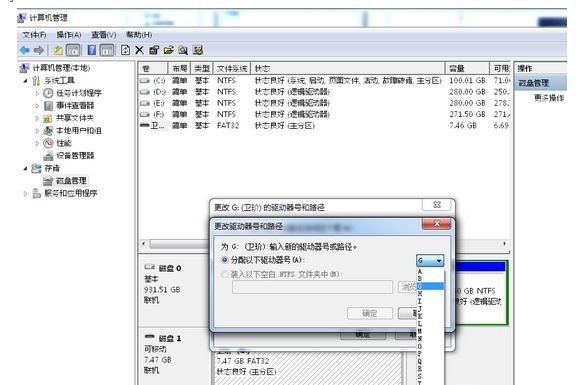Viewport: 579px width, 385px height.
Task: Open 设备管理器 in the tree
Action: pyautogui.click(x=75, y=155)
